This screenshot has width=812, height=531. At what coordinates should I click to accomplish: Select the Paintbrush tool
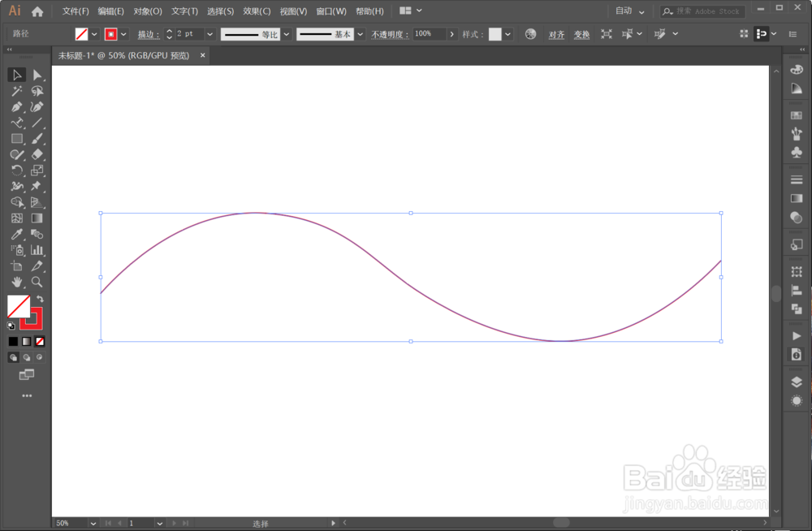[x=37, y=139]
